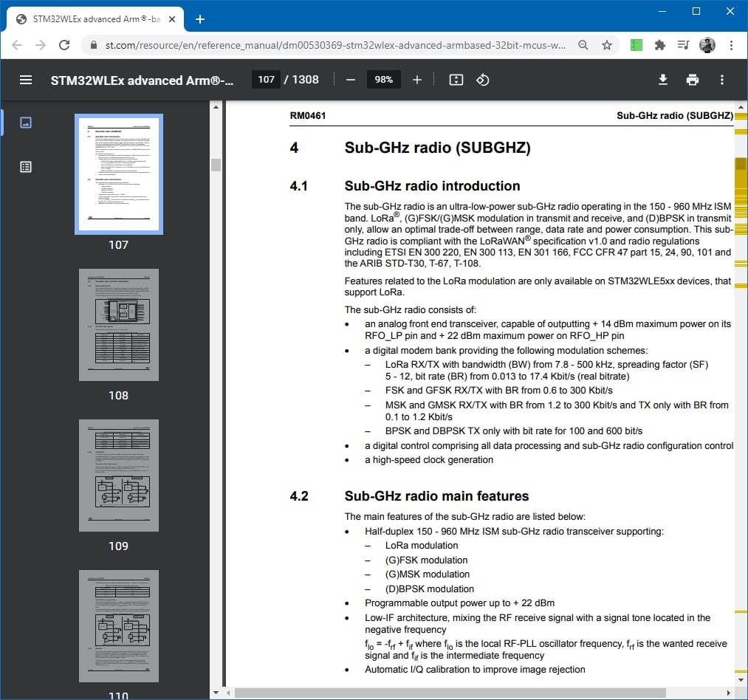Zoom in with the plus button
The image size is (748, 700).
417,80
